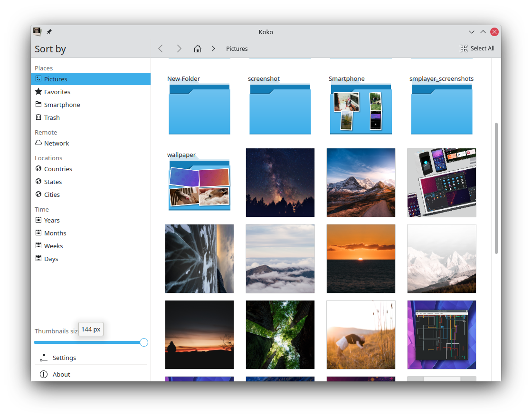Expand the breadcrumb chevron before Pictures
This screenshot has height=418, width=532.
click(213, 49)
